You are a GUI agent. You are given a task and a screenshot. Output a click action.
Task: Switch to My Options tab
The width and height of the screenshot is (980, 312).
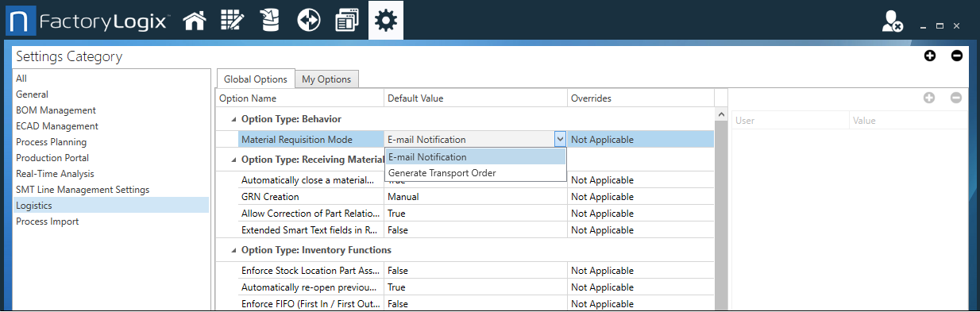coord(326,79)
